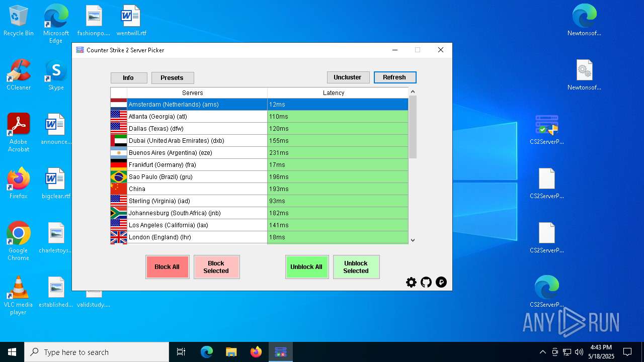The width and height of the screenshot is (644, 362).
Task: Select the Frankfurt (Germany) server row
Action: click(x=260, y=165)
